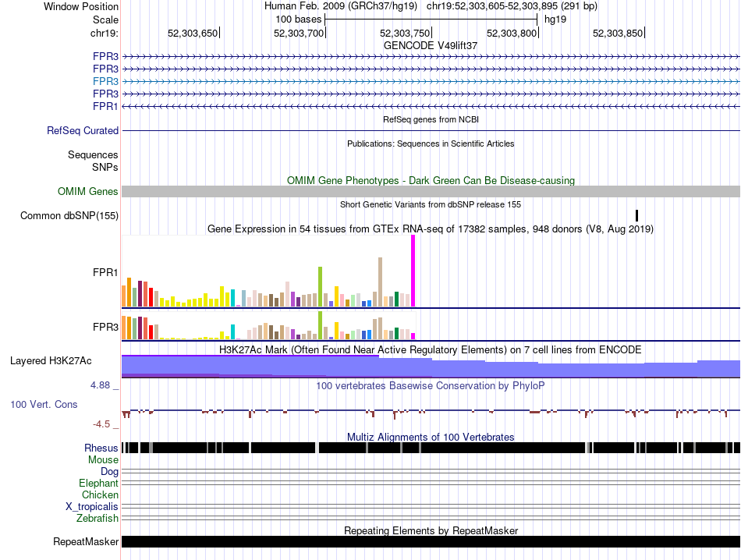741x560 pixels.
Task: Select the Rhesus species label
Action: coord(101,448)
